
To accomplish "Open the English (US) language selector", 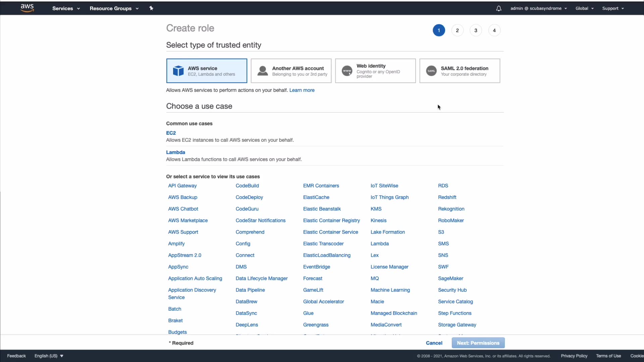I will (x=49, y=356).
